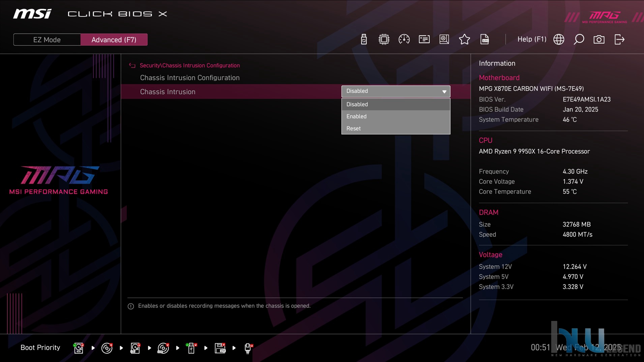Click the 3.328 V system 3.3V value
The width and height of the screenshot is (644, 362).
(x=573, y=287)
